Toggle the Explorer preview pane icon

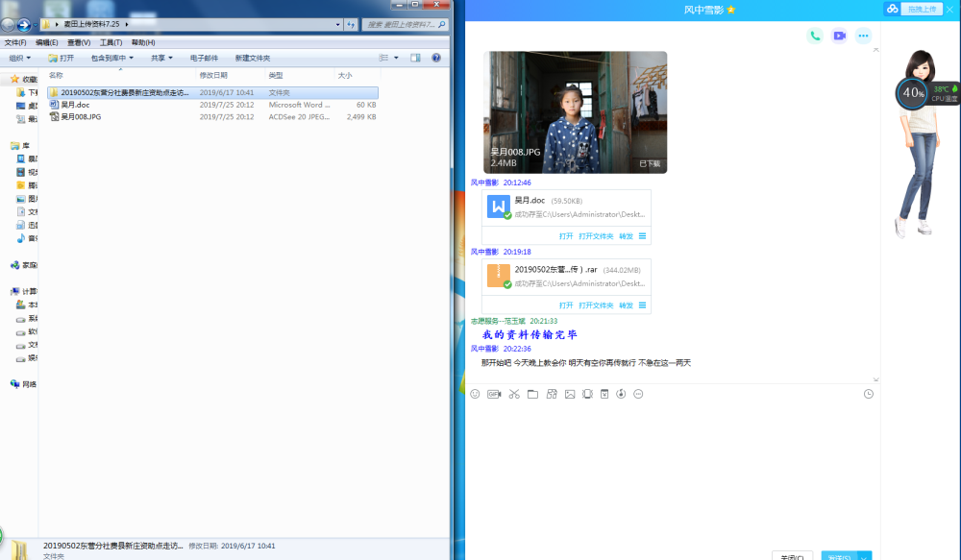415,58
